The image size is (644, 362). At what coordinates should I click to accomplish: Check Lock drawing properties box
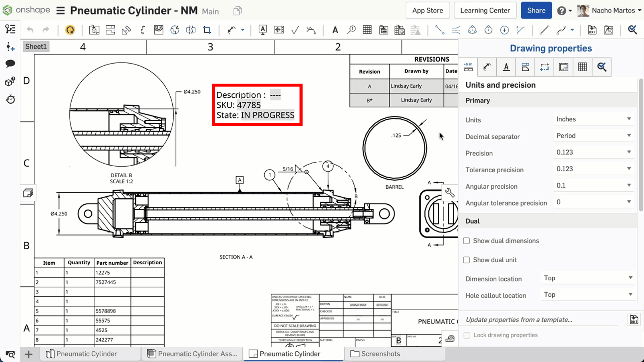(x=467, y=335)
